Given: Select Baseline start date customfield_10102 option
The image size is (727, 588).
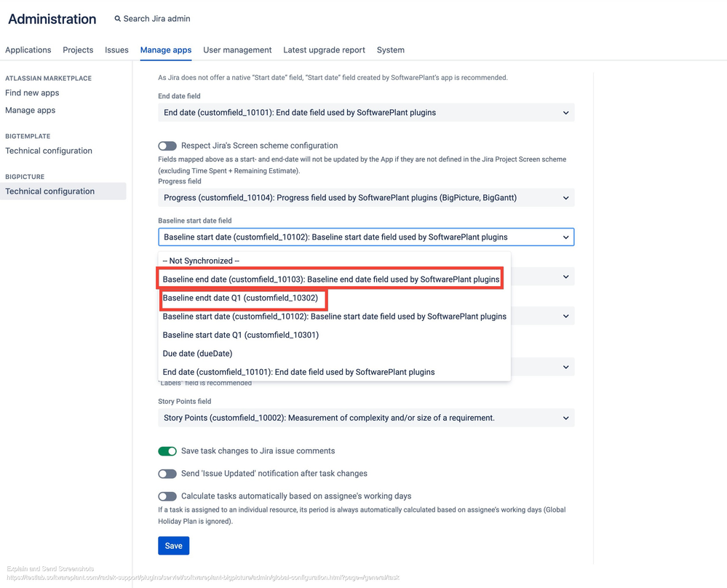Looking at the screenshot, I should (334, 317).
